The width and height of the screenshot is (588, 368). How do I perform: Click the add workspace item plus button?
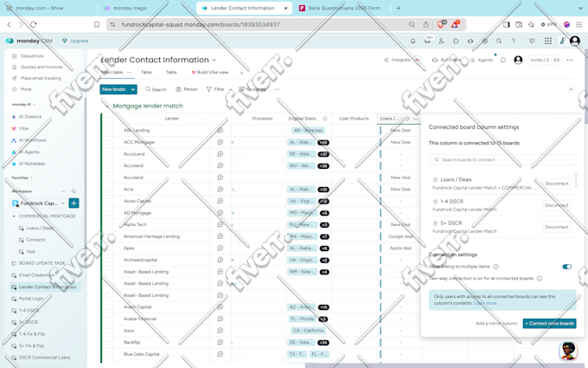pyautogui.click(x=73, y=203)
